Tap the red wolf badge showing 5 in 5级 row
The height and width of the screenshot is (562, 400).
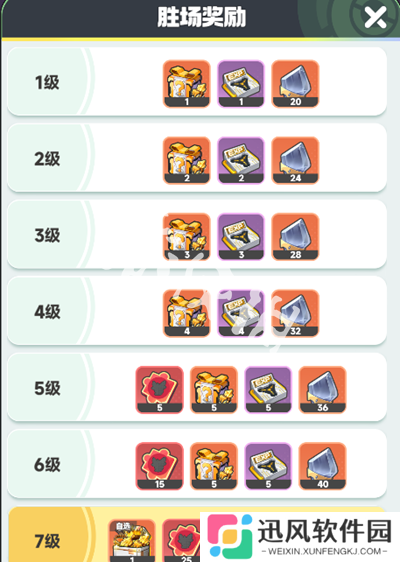pyautogui.click(x=159, y=390)
